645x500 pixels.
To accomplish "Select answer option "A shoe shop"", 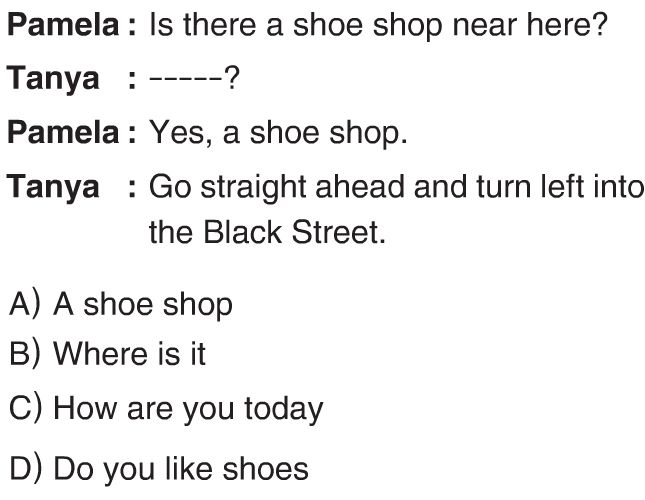I will pyautogui.click(x=143, y=306).
